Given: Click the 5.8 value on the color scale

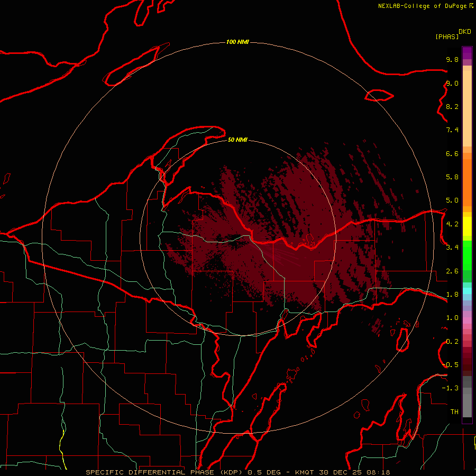Looking at the screenshot, I should (x=452, y=177).
